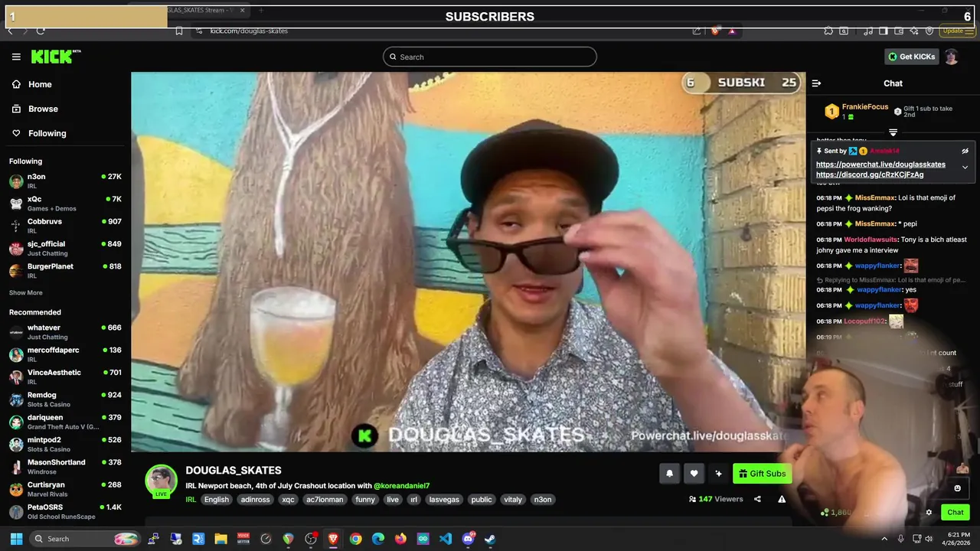Open mercoffdaperc channel in Recommended
Screen dimensions: 980x551
65,354
